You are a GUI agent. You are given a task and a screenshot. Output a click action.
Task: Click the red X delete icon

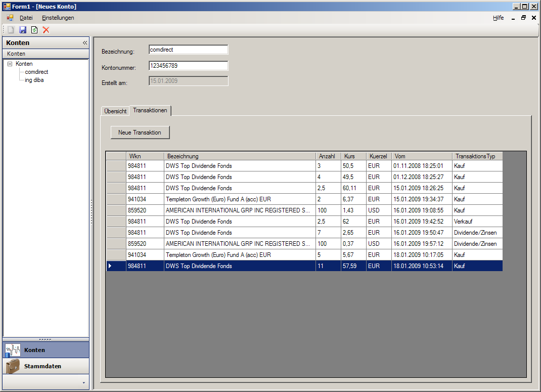pyautogui.click(x=46, y=30)
